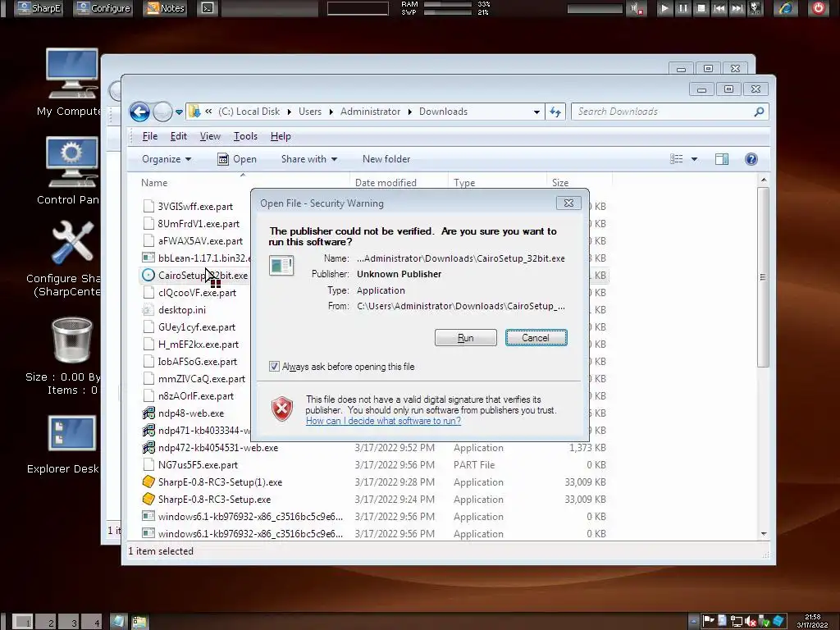Click the Next track button in the top bar

737,8
